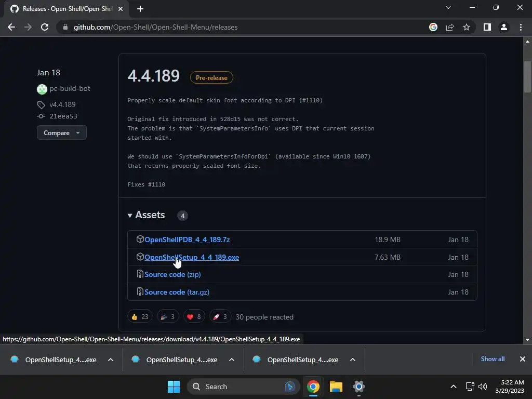
Task: Open the v4.4.189 tag link
Action: 62,104
